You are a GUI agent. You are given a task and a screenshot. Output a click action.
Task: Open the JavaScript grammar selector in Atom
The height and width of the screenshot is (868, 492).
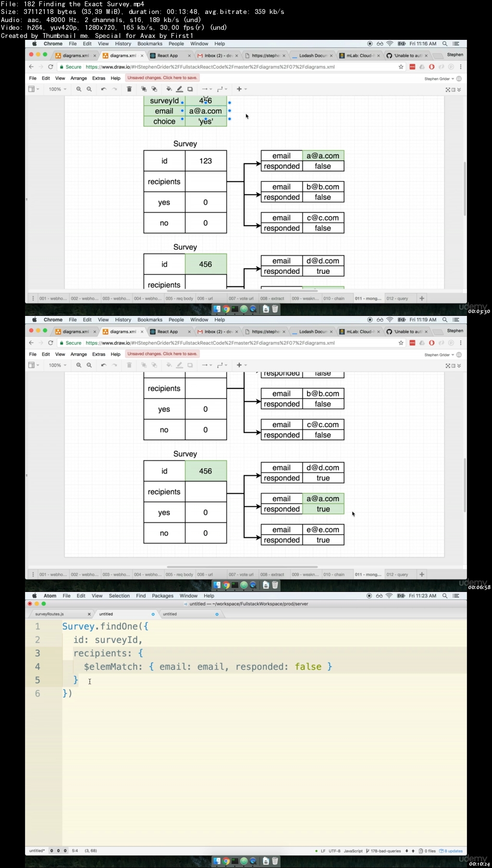tap(353, 851)
